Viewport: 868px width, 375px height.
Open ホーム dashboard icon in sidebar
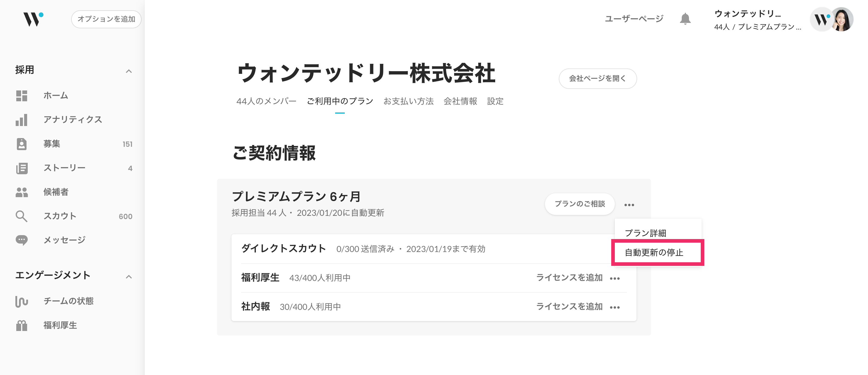(22, 96)
